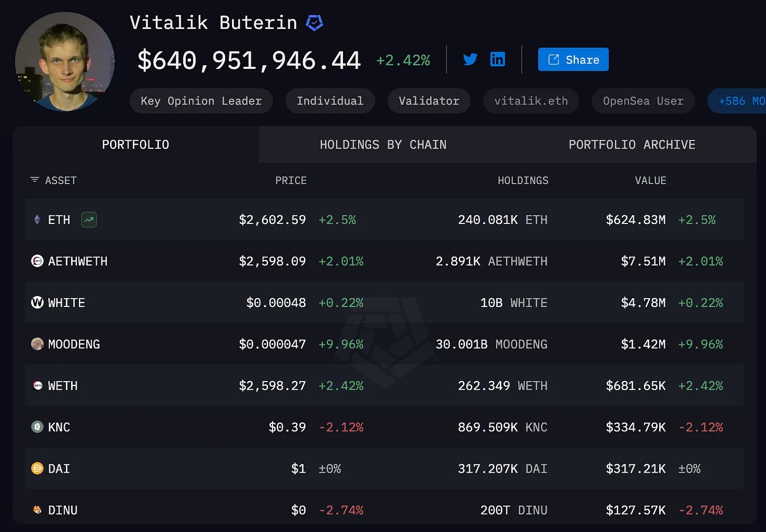
Task: Click the KNC token icon
Action: 37,427
